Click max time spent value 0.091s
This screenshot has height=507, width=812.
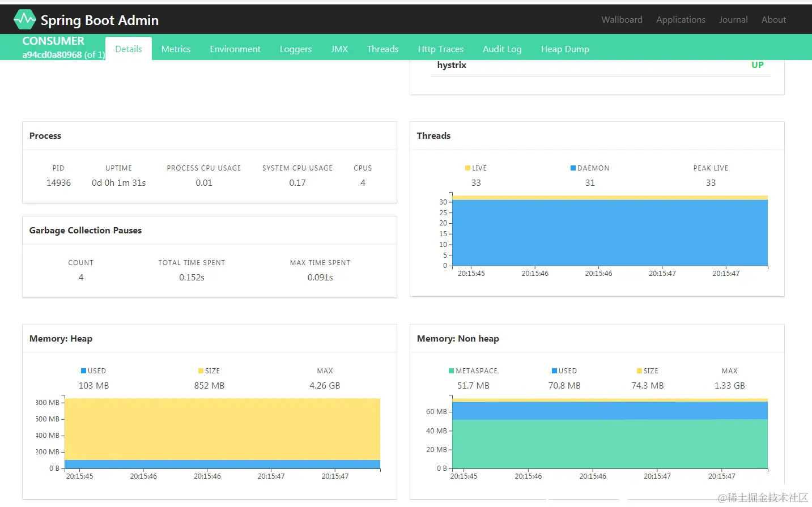[x=320, y=278]
